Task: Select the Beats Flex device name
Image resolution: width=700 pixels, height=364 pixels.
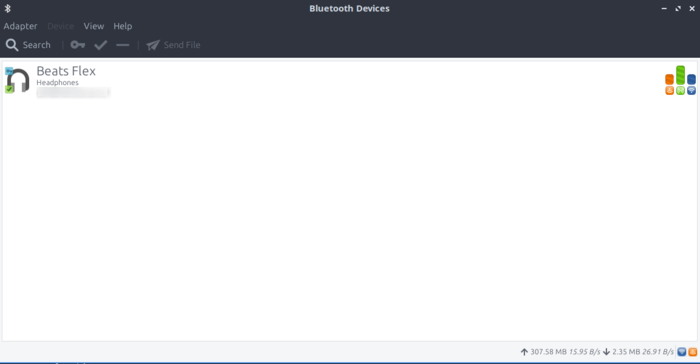Action: pyautogui.click(x=66, y=71)
